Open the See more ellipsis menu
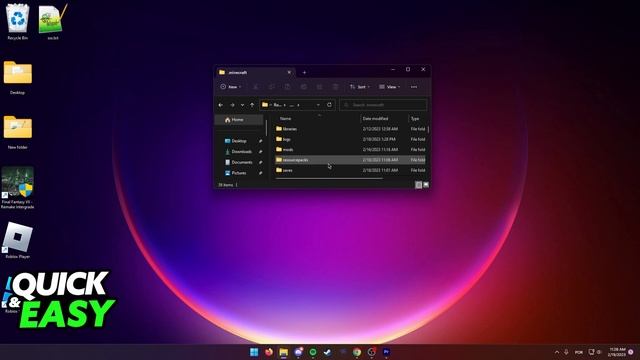Image resolution: width=640 pixels, height=360 pixels. point(414,87)
